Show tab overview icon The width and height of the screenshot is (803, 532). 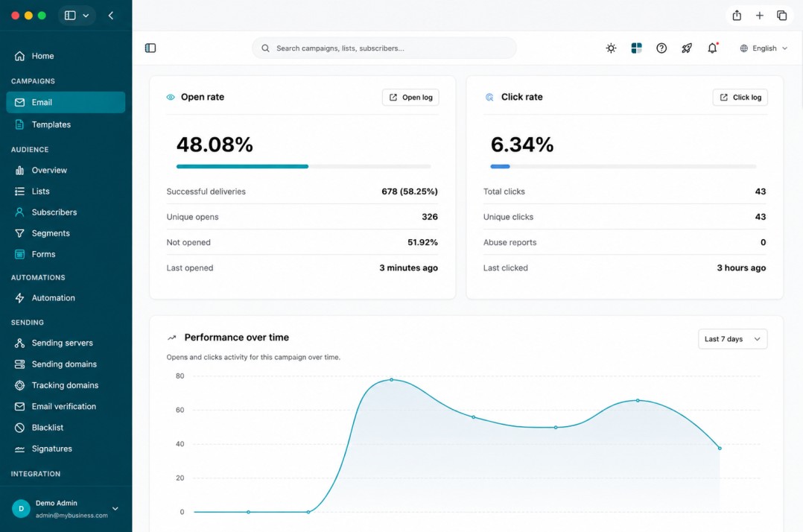point(782,16)
